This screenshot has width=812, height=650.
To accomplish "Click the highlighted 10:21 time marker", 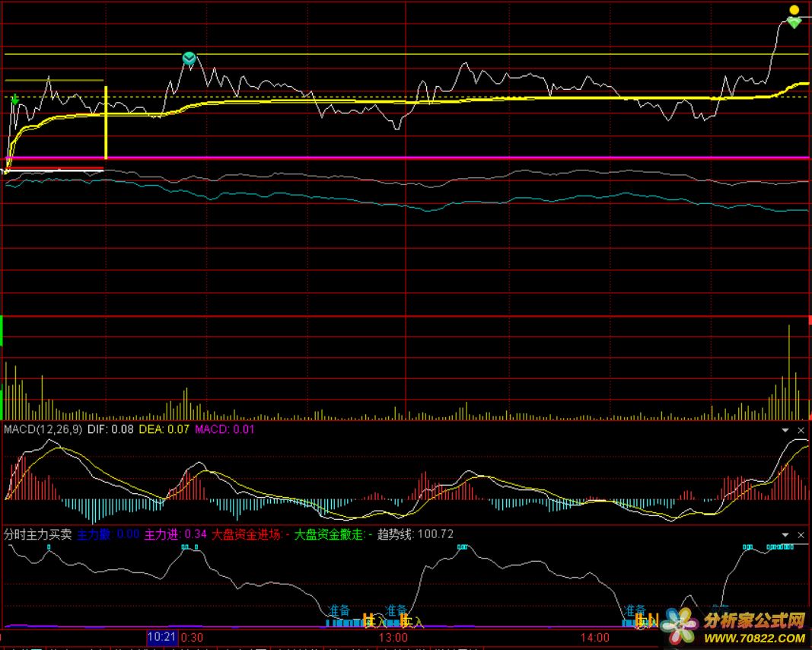I will point(161,636).
